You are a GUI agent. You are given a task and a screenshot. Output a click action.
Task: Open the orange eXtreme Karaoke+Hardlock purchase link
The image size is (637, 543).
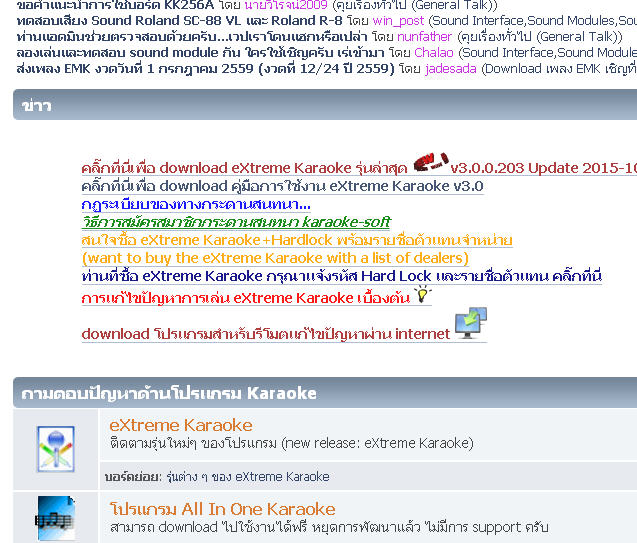pos(297,240)
